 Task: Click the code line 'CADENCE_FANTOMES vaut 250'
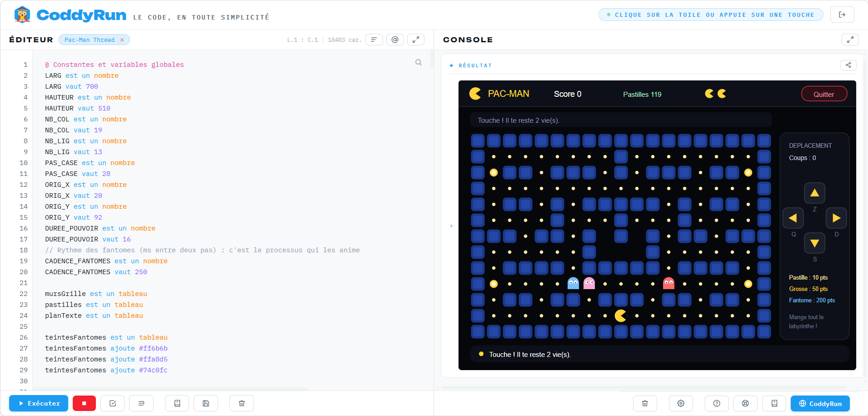point(96,272)
